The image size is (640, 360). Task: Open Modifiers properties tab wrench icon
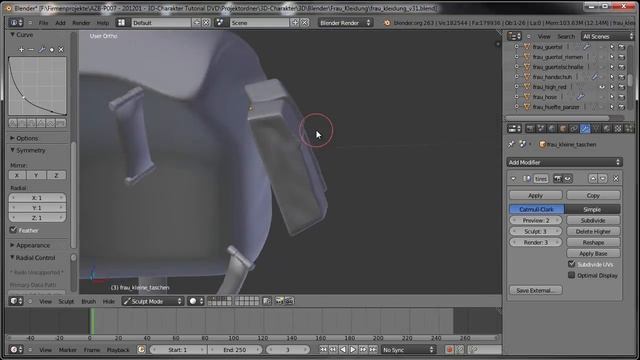[x=585, y=129]
